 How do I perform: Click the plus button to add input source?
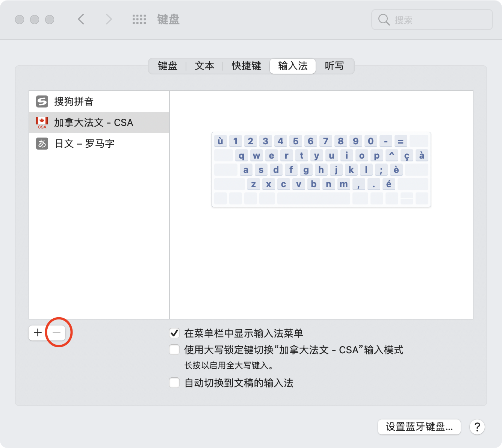click(x=38, y=333)
